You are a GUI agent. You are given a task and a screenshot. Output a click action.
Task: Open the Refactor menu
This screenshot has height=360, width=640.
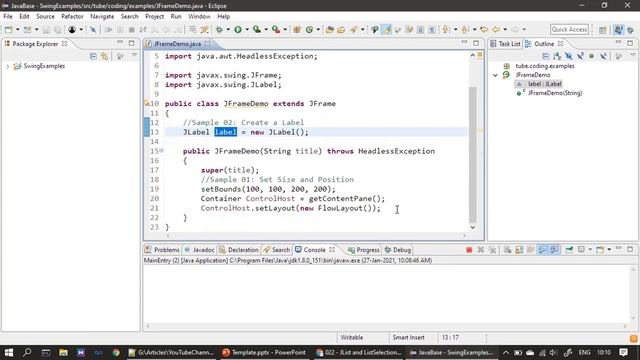point(72,16)
